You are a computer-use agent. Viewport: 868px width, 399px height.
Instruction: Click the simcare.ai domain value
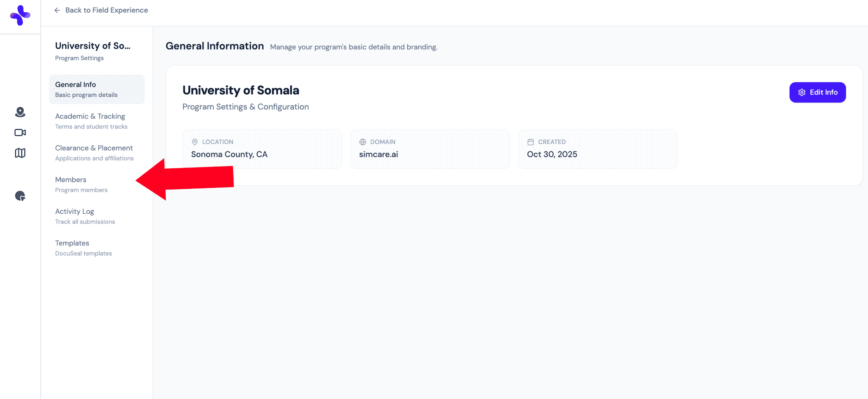[x=378, y=154]
